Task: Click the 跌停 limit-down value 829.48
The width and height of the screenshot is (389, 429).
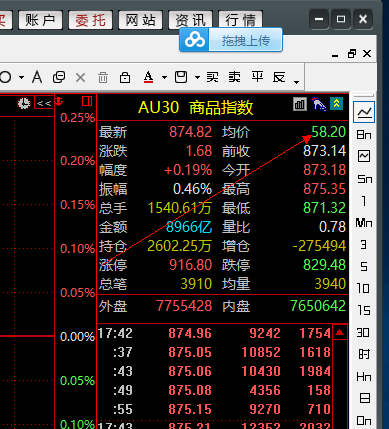Action: click(324, 265)
